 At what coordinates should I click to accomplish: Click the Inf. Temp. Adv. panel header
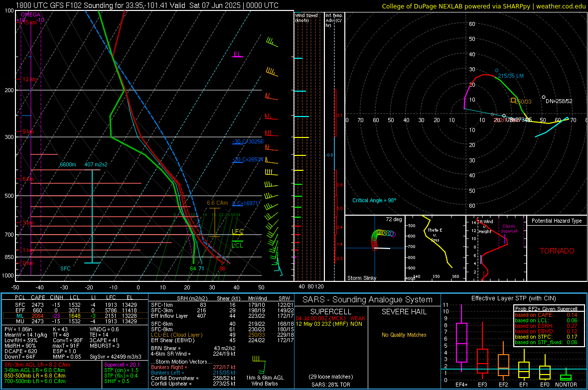coord(334,20)
